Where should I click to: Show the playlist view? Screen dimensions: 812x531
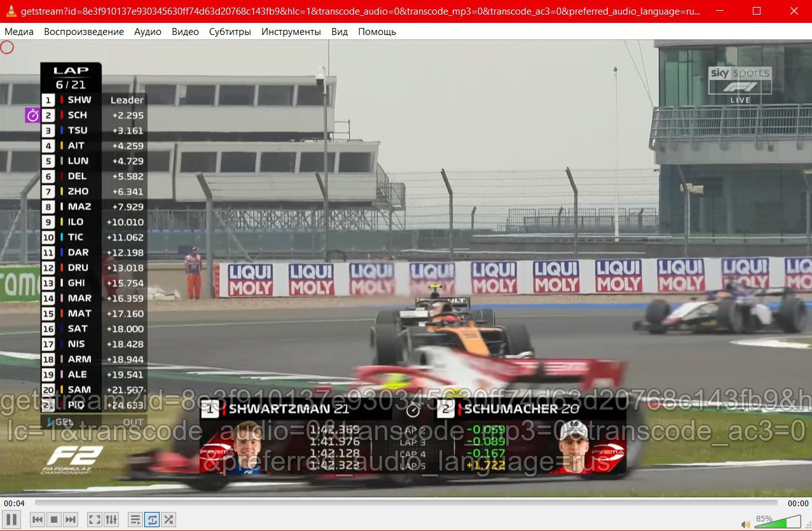coord(135,520)
